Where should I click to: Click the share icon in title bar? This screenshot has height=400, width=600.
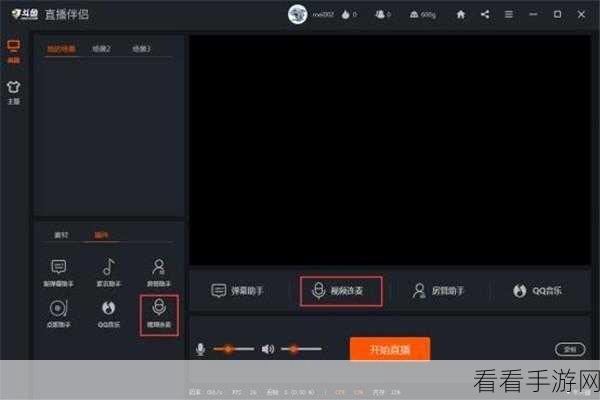click(485, 15)
